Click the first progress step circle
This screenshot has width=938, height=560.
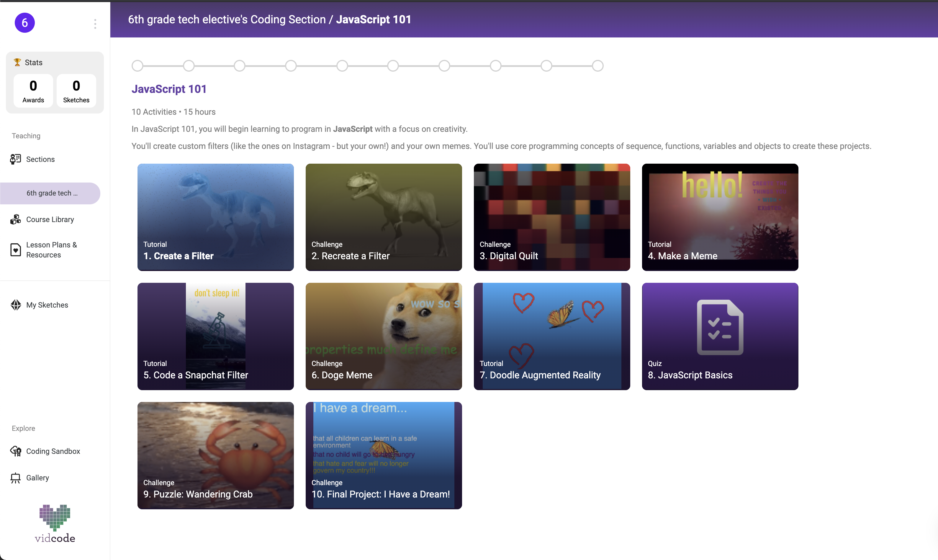point(137,66)
